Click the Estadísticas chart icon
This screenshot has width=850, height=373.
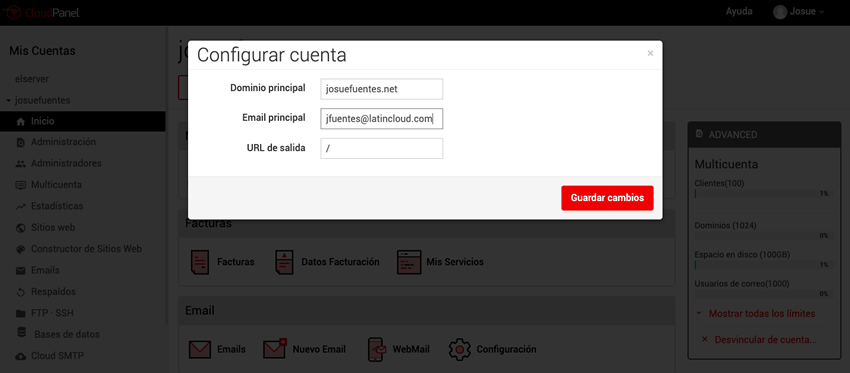[21, 207]
